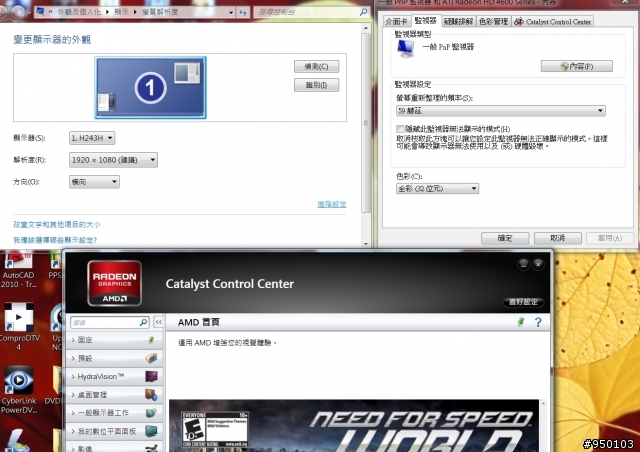Click the back arrow in display settings window

coord(2,12)
